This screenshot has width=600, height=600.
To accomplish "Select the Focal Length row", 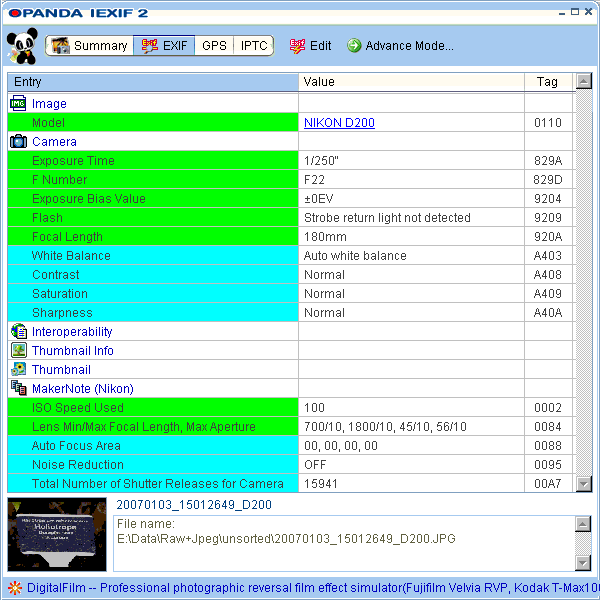I will tap(291, 236).
